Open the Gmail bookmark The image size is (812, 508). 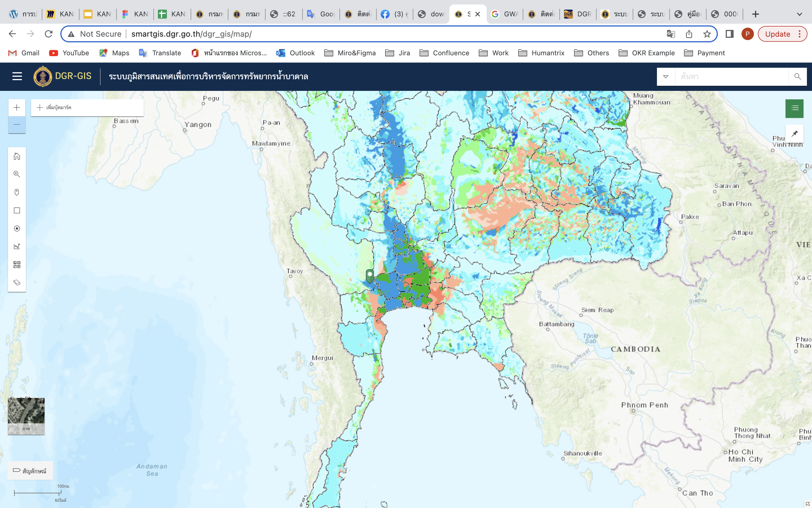(23, 53)
